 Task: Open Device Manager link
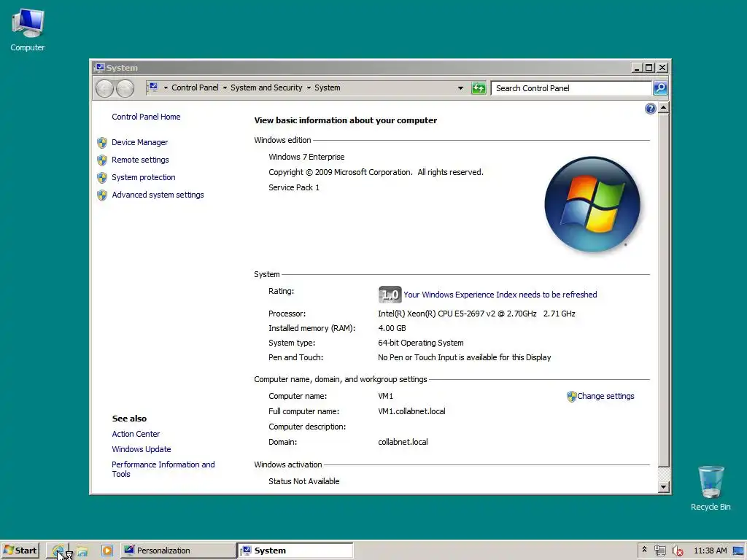pos(139,142)
